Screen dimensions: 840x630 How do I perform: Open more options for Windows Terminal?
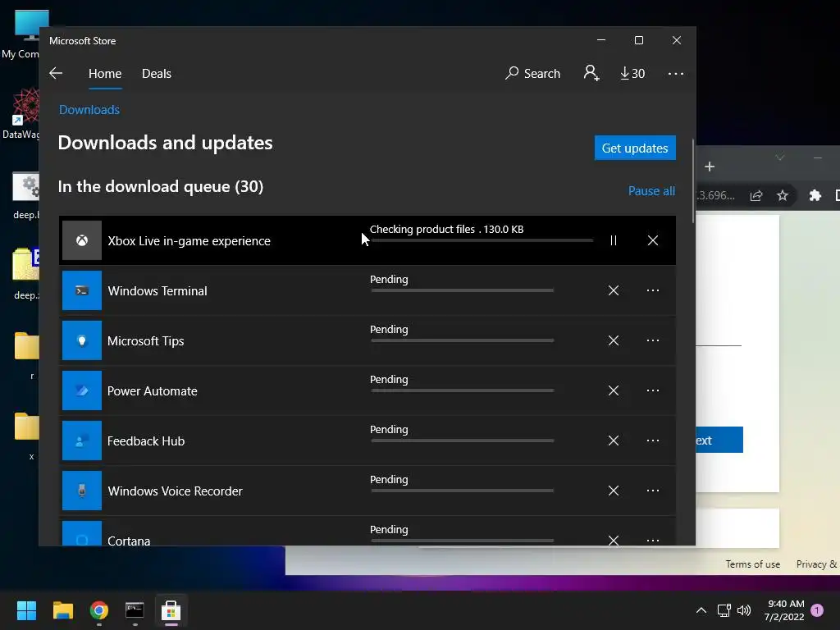tap(652, 290)
